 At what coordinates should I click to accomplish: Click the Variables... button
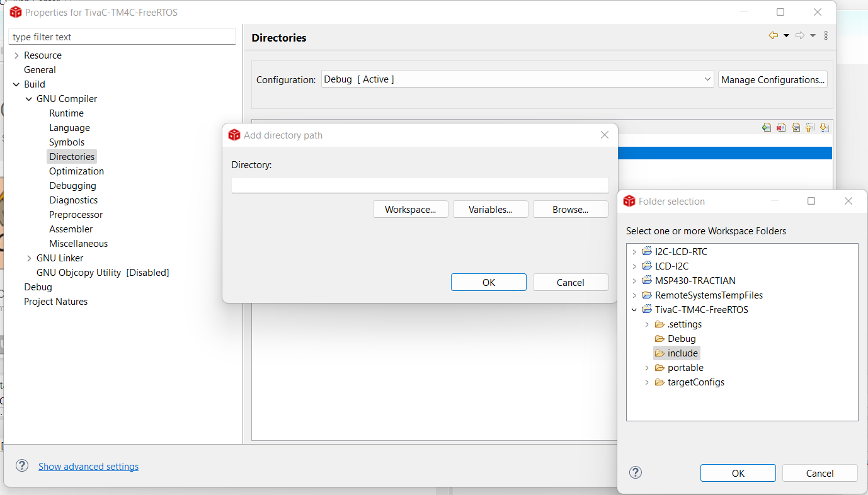(491, 210)
